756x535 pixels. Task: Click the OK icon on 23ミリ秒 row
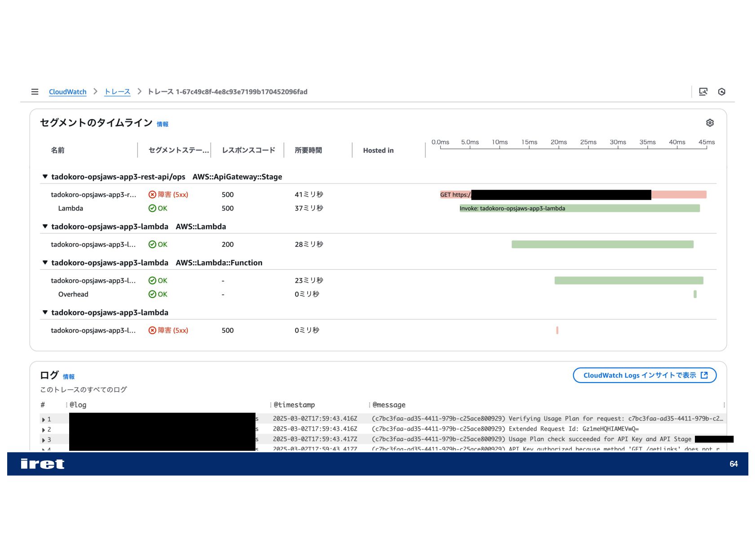click(152, 281)
